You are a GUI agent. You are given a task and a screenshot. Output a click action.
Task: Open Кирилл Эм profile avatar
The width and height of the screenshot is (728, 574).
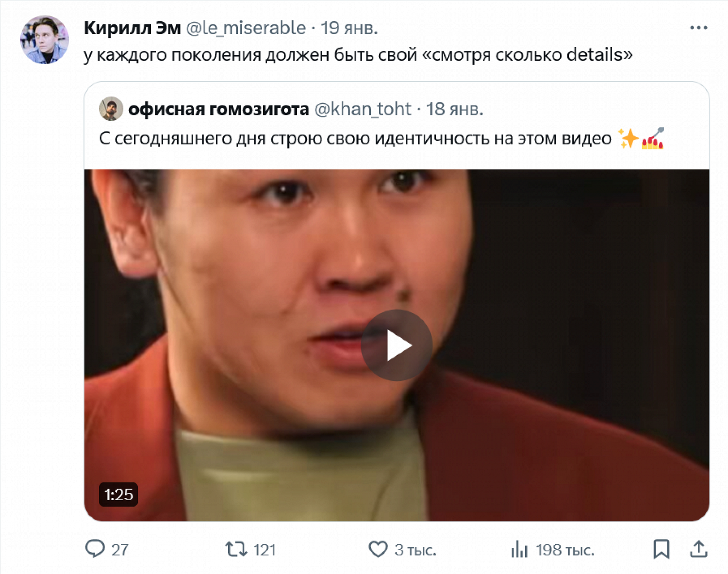pos(44,40)
